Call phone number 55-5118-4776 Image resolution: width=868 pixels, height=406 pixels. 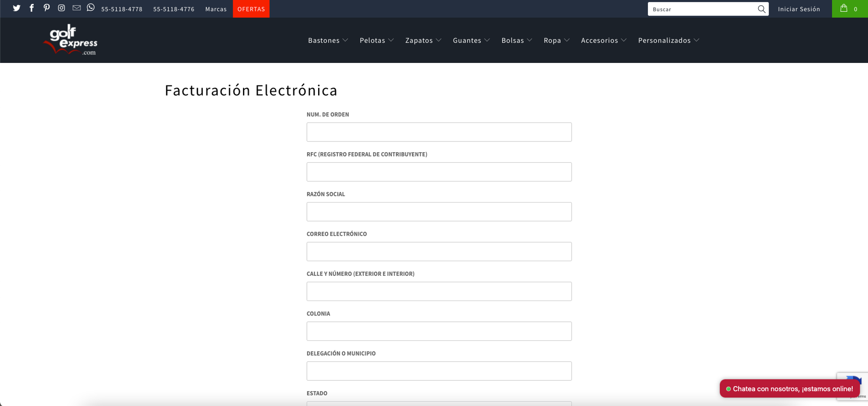point(174,9)
